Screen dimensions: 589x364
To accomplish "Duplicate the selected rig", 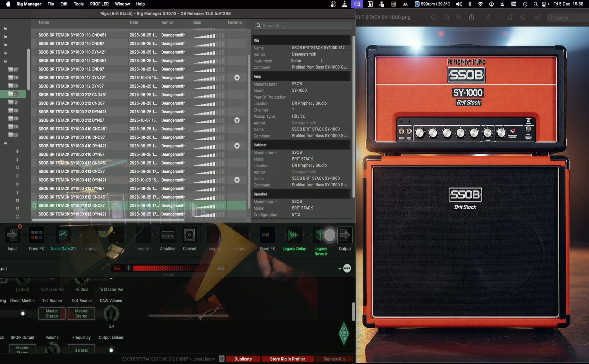I will tap(243, 359).
